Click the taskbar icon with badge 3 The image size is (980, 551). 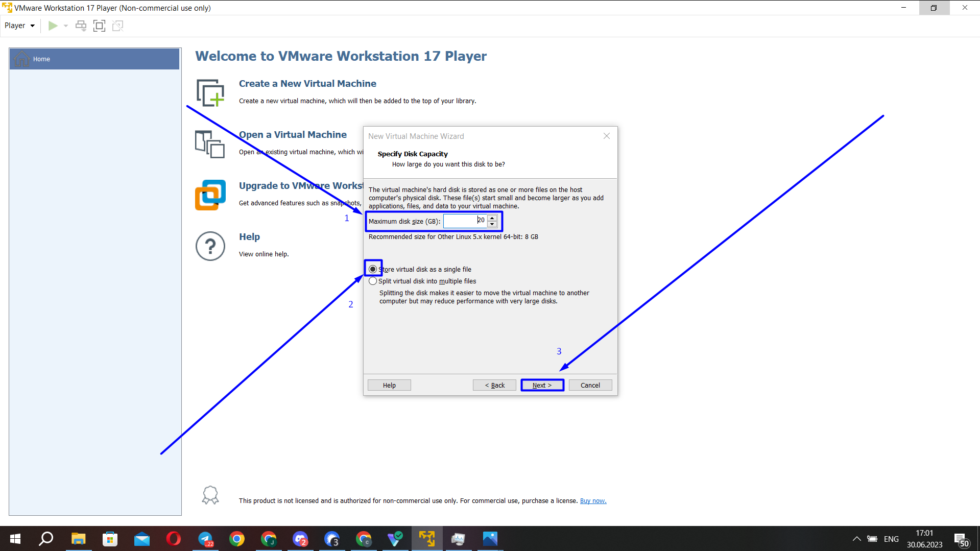[332, 539]
